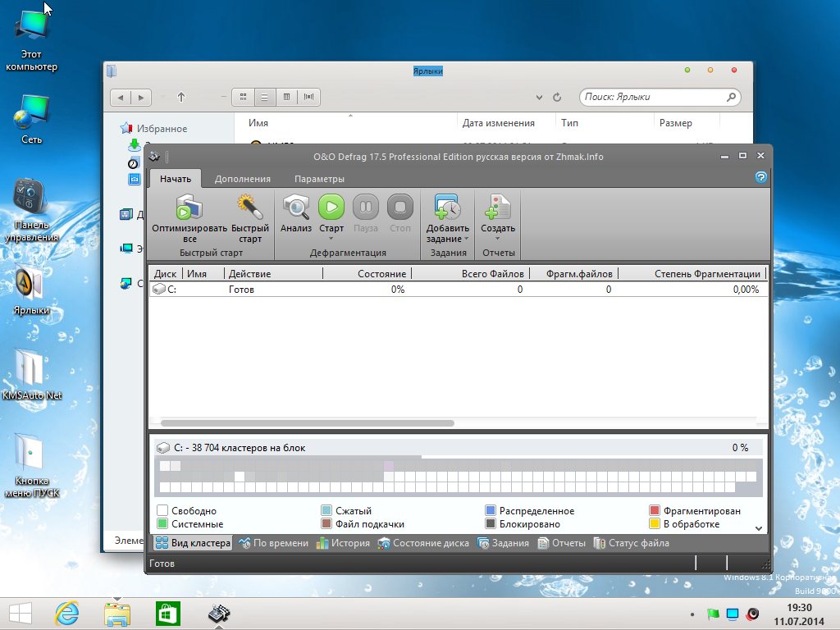The image size is (840, 630).
Task: Expand legend with the down chevron
Action: [x=759, y=528]
